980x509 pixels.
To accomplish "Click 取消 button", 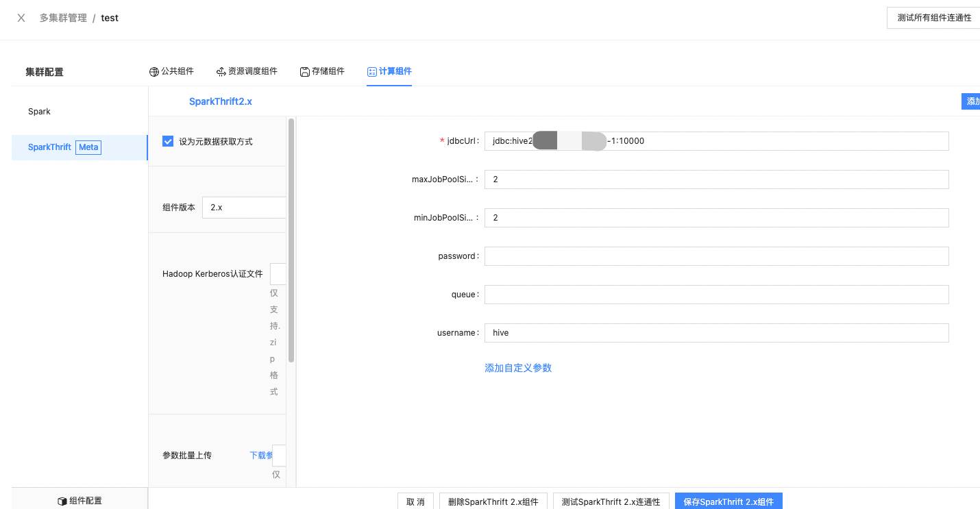I will (415, 501).
